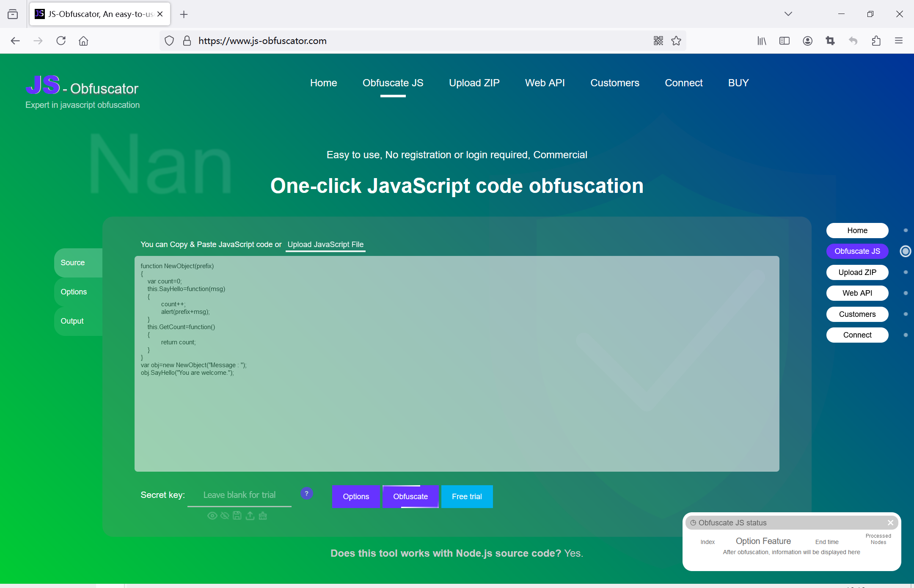Click the QR code icon in address bar
Screen dimensions: 914x588
click(x=658, y=41)
